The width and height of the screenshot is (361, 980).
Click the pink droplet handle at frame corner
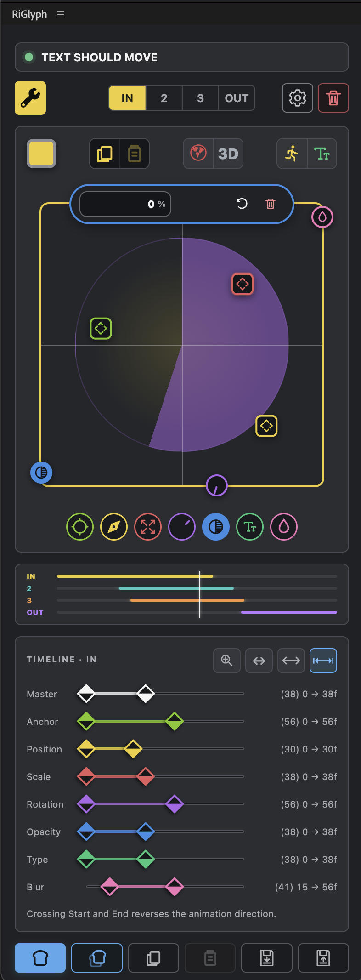pyautogui.click(x=322, y=217)
